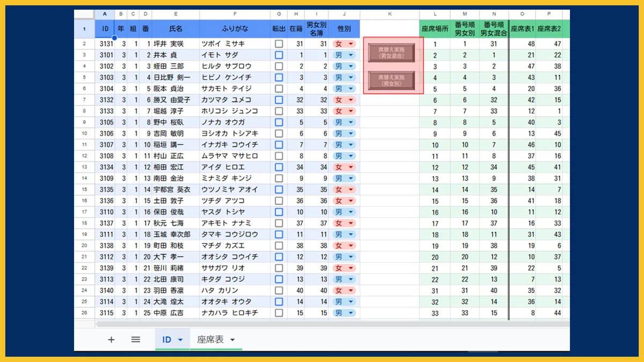Click the furigana cell キタダ コウジ
The width and height of the screenshot is (644, 362).
pos(235,279)
